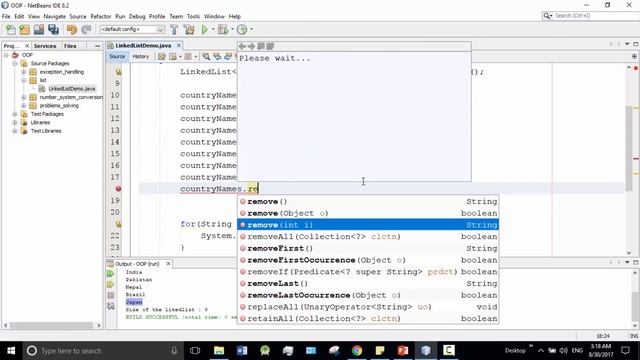
Task: Open the Debug menu
Action: 137,16
